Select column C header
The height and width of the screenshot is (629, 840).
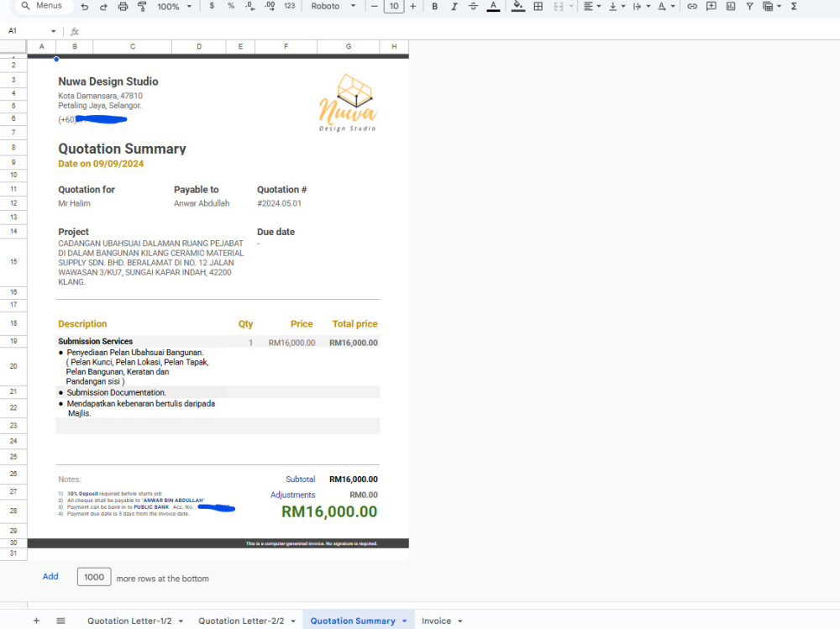click(x=133, y=47)
